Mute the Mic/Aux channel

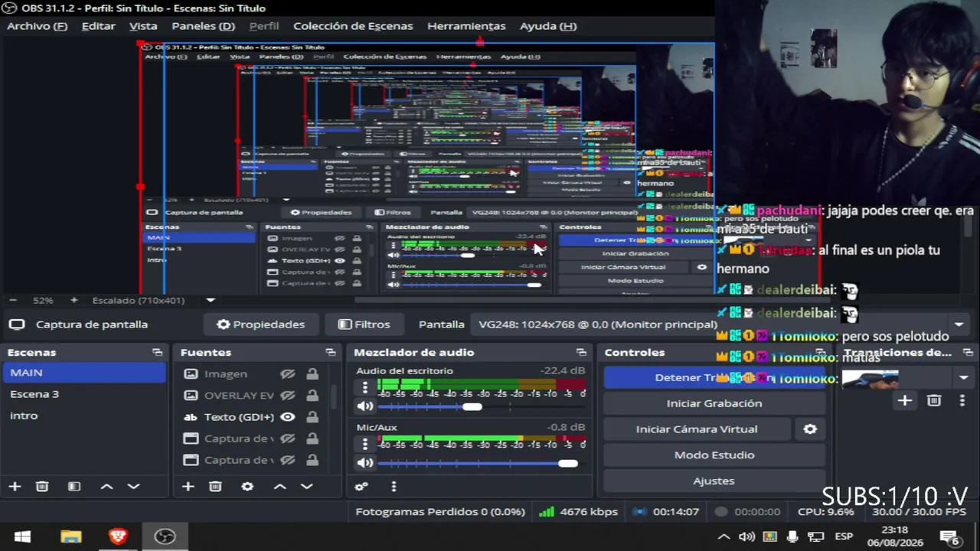click(365, 463)
